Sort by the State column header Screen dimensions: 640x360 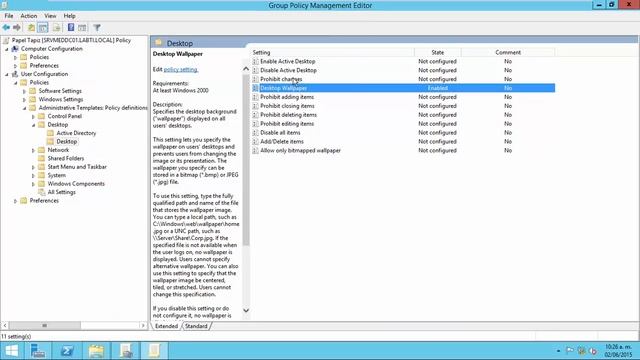pos(438,52)
